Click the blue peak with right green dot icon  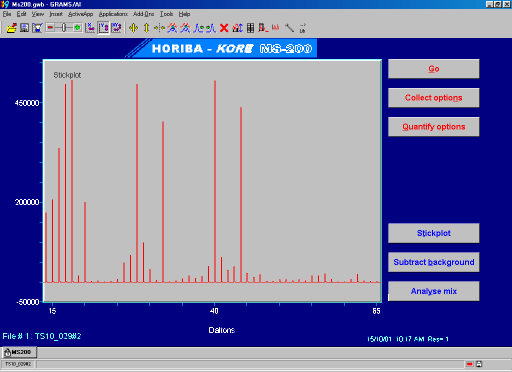(198, 28)
